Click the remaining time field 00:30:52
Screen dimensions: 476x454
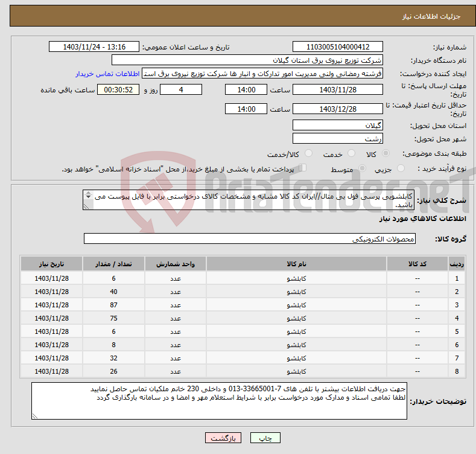(118, 89)
